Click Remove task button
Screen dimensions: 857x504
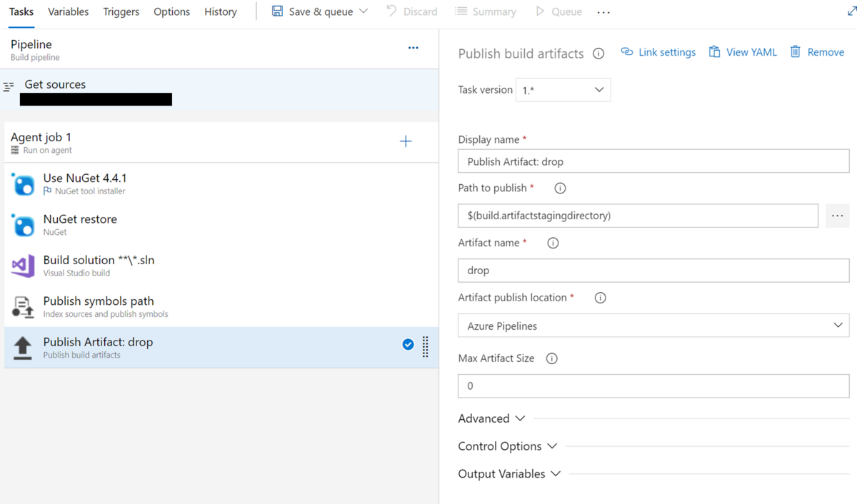pyautogui.click(x=818, y=52)
